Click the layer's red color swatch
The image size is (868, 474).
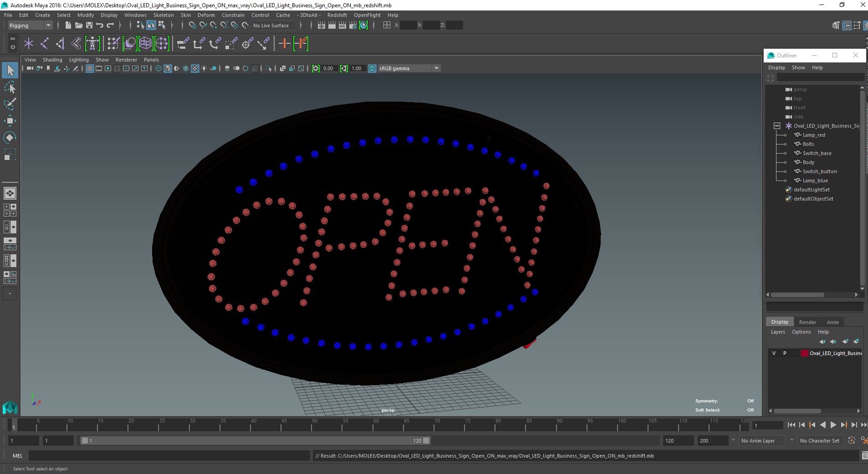[x=805, y=353]
